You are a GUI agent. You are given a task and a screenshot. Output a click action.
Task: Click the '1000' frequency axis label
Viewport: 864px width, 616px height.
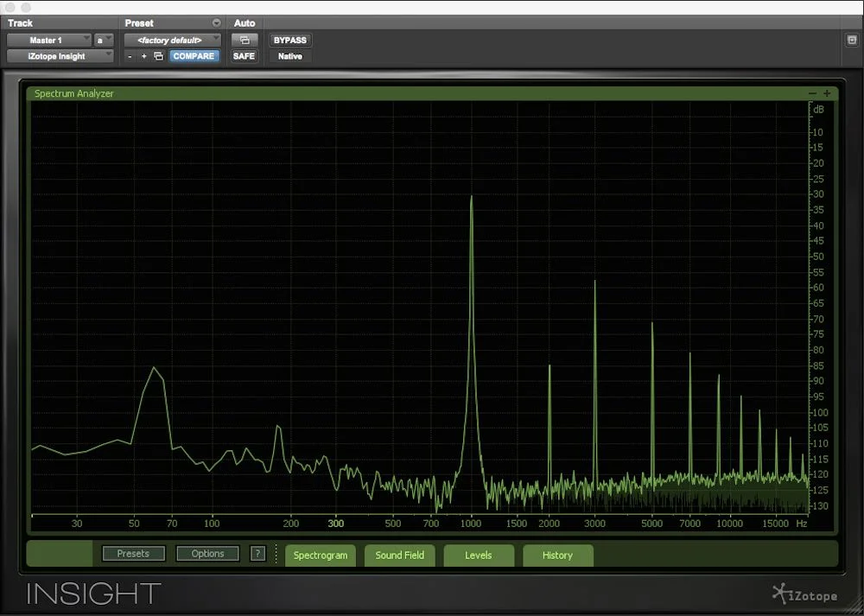pos(471,524)
